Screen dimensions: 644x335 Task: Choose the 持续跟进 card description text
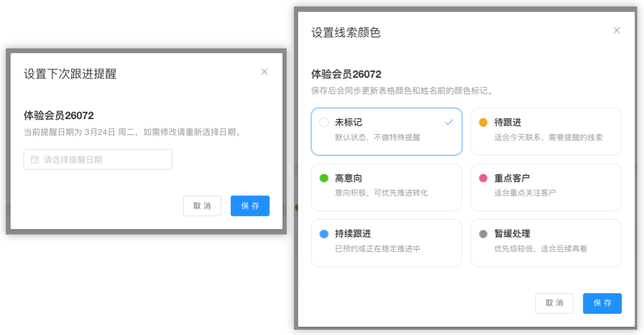click(377, 248)
